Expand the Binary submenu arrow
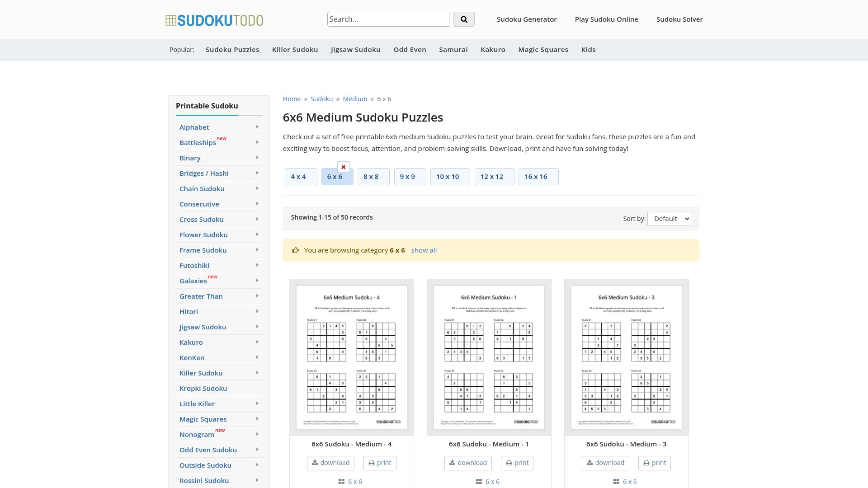The image size is (868, 488). pos(257,158)
